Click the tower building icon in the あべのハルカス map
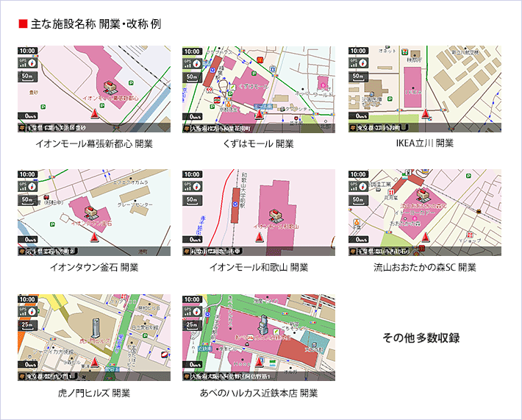This screenshot has width=522, height=420. click(x=264, y=325)
